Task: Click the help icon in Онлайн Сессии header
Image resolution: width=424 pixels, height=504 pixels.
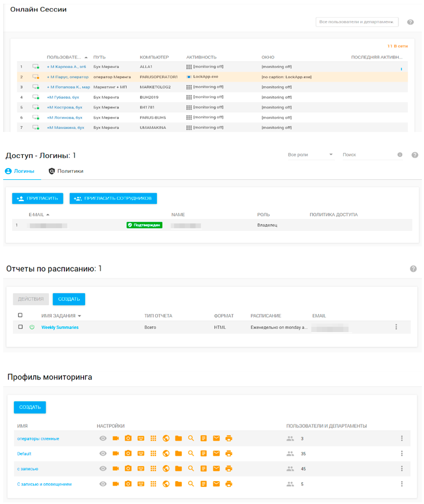Action: coord(410,22)
